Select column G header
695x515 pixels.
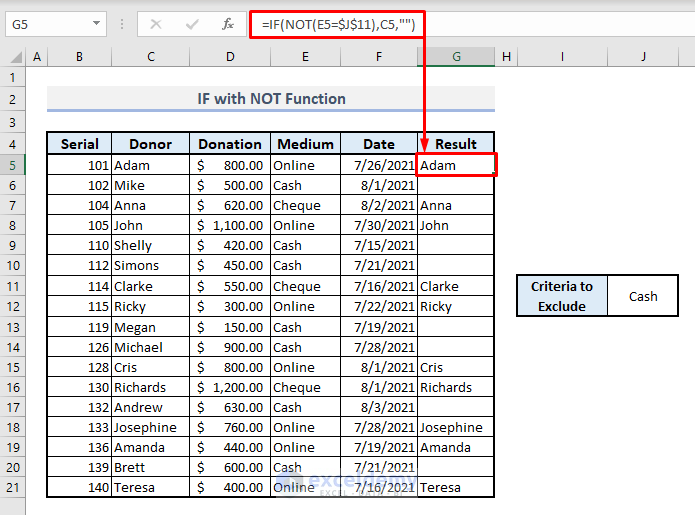pos(456,57)
